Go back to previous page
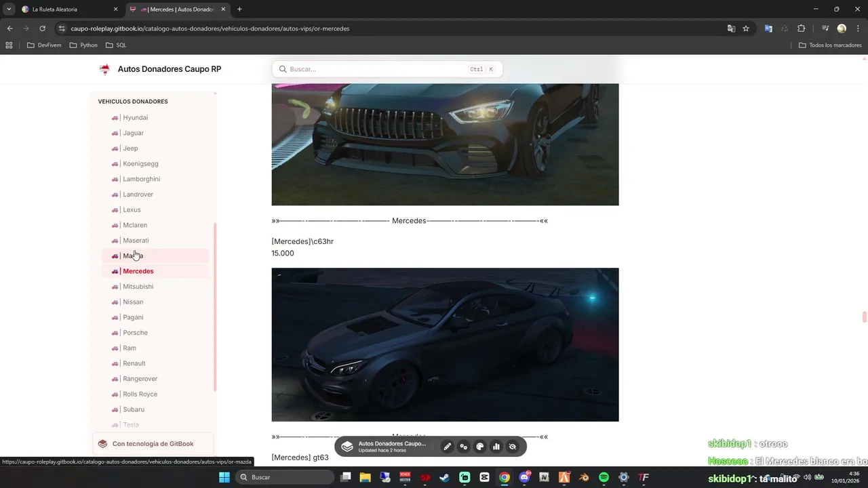Image resolution: width=868 pixels, height=488 pixels. pos(9,28)
